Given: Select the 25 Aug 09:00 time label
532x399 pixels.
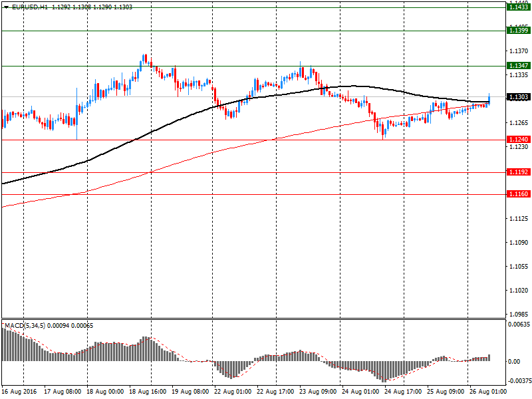Looking at the screenshot, I should pos(446,392).
